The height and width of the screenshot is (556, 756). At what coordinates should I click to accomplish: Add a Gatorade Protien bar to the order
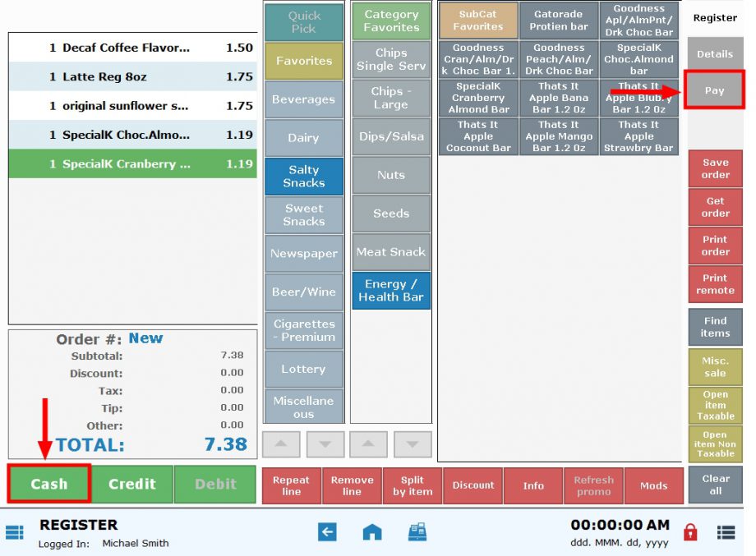(x=559, y=21)
